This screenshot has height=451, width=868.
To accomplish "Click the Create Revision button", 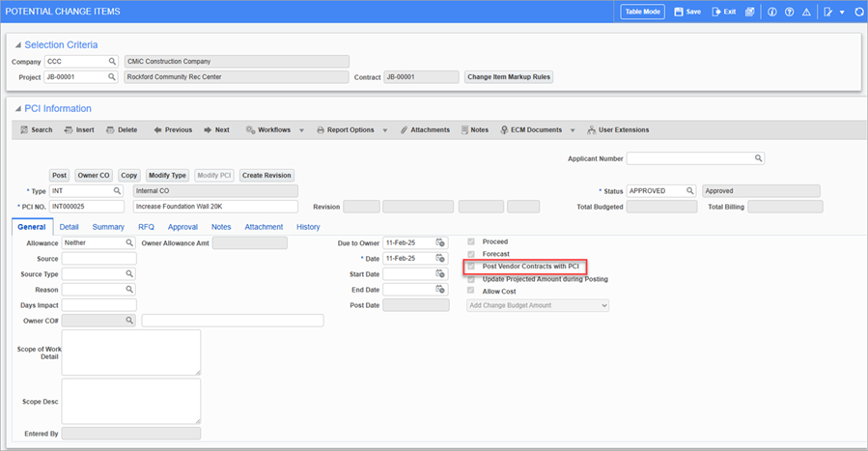I will pyautogui.click(x=266, y=176).
